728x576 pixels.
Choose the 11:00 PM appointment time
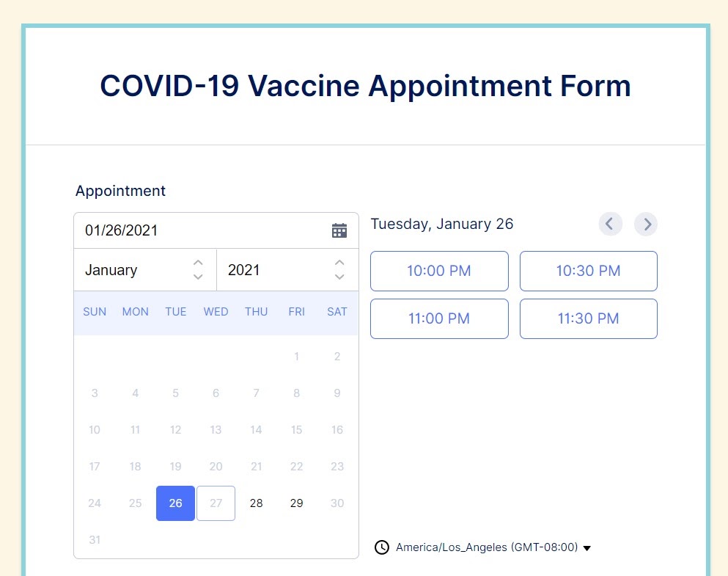pos(439,318)
